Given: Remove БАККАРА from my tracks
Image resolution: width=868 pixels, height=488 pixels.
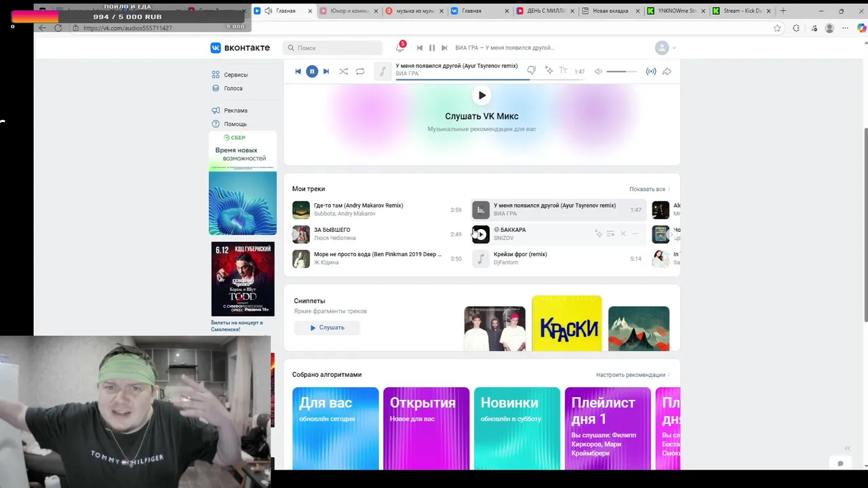Looking at the screenshot, I should click(x=623, y=234).
